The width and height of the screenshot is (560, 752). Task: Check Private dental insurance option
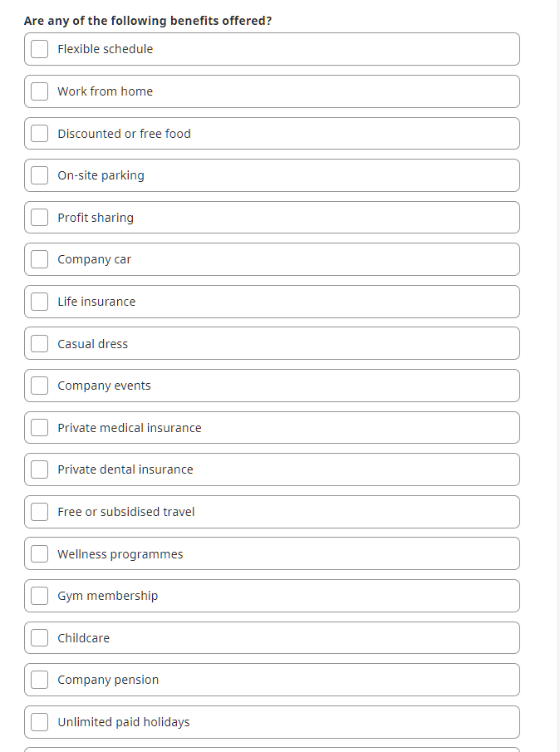[x=40, y=469]
